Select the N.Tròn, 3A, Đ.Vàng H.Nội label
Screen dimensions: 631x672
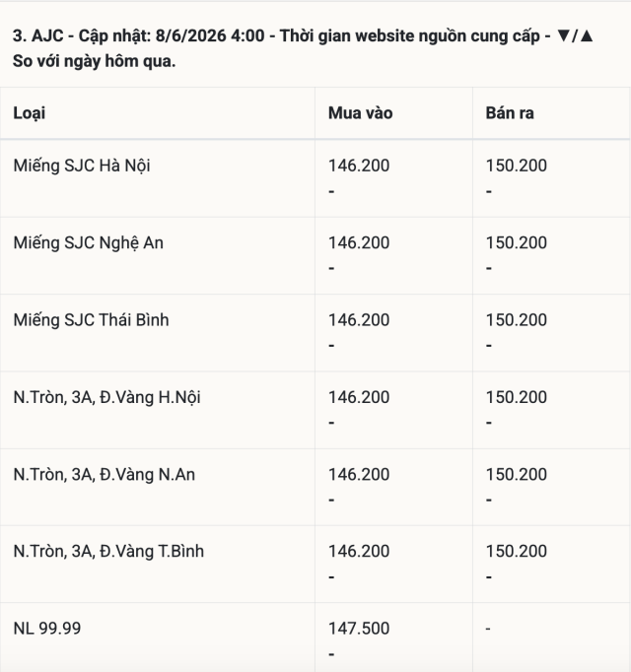(106, 398)
